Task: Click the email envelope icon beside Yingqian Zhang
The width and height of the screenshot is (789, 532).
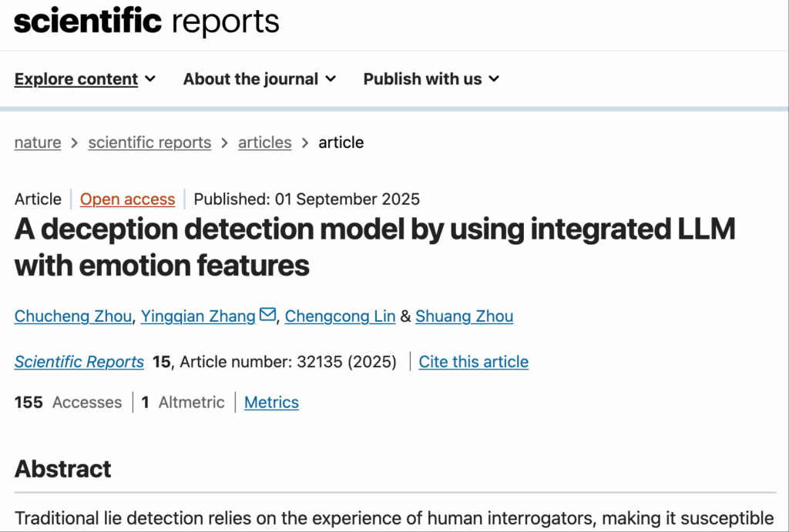Action: [267, 314]
